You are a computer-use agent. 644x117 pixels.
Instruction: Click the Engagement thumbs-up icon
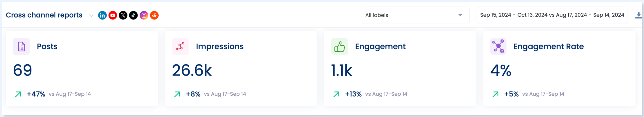point(339,47)
